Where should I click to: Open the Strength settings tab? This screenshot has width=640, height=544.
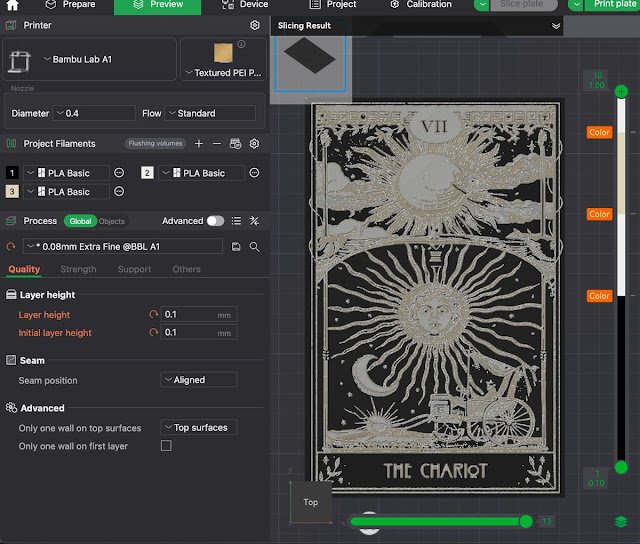78,269
